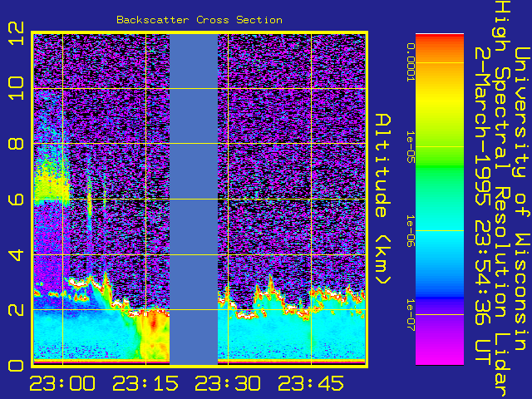The width and height of the screenshot is (532, 399).
Task: Click the blue data-gap column in plot
Action: point(194,199)
